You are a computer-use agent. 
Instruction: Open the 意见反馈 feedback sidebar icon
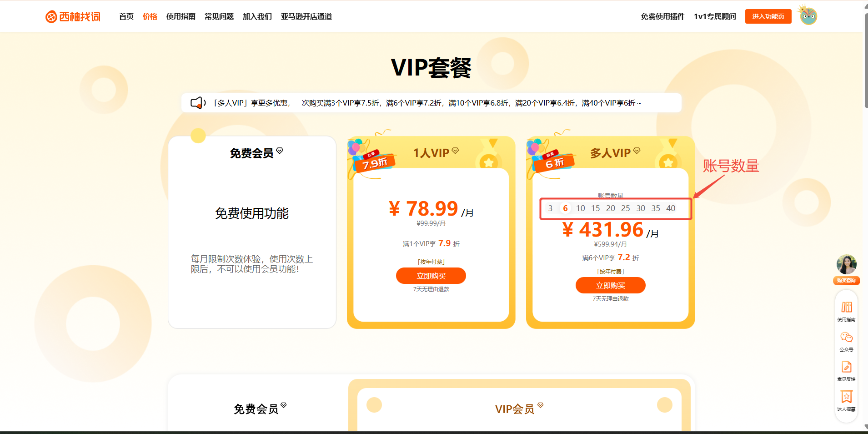[x=846, y=367]
